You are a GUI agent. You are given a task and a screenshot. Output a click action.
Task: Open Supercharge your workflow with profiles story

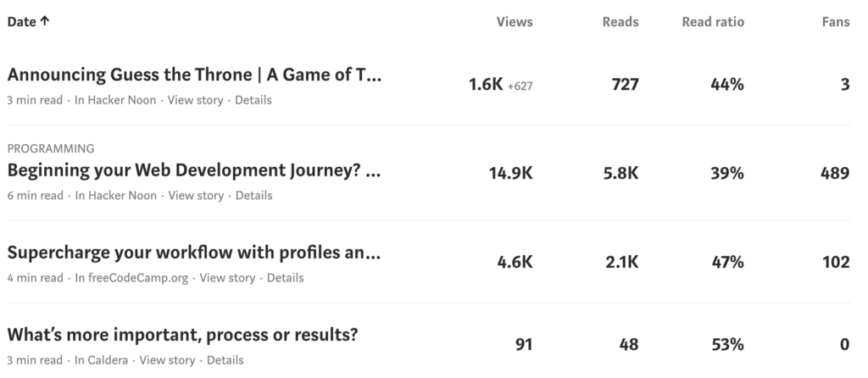pyautogui.click(x=194, y=253)
